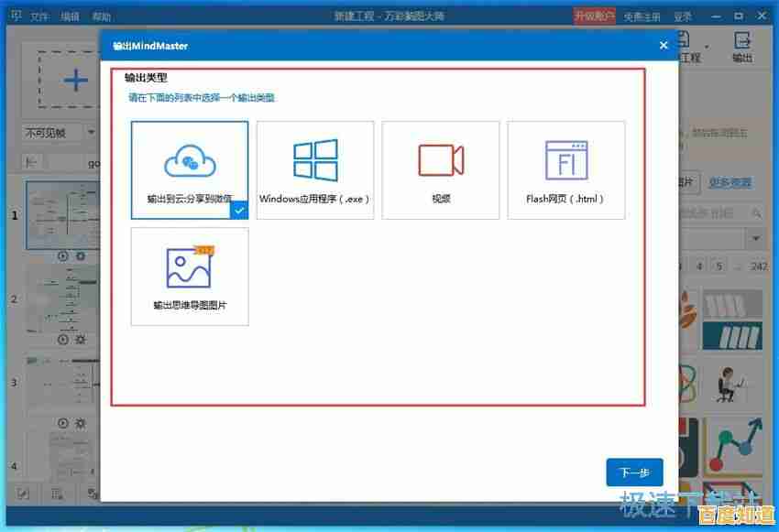
Task: Start preview playback for slide 3
Action: point(61,423)
